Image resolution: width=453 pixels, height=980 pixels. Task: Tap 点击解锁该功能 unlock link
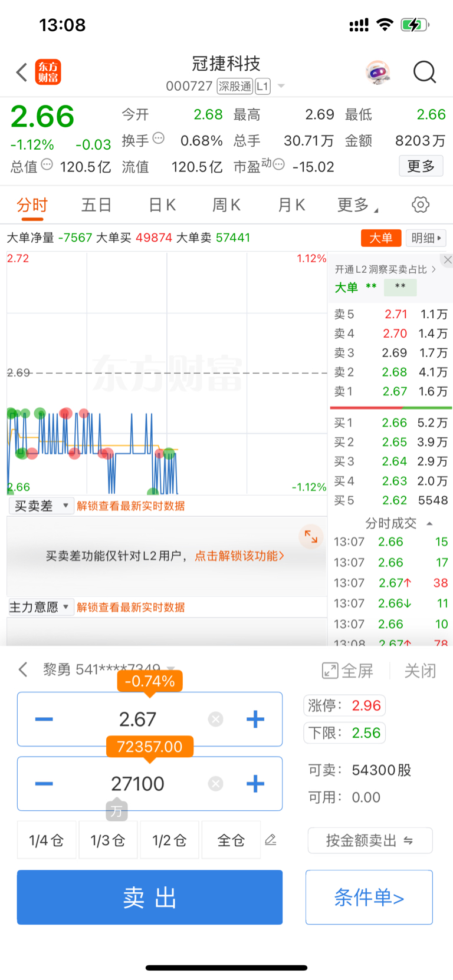pos(239,556)
